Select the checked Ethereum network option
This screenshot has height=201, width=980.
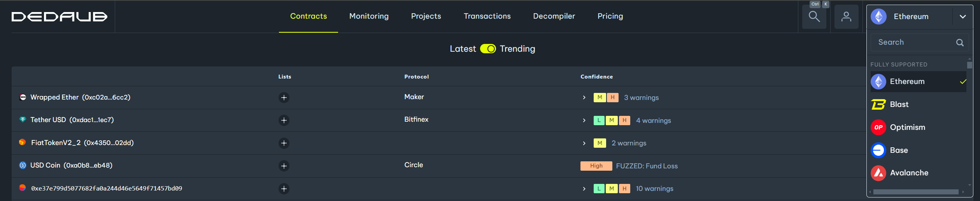[x=907, y=82]
